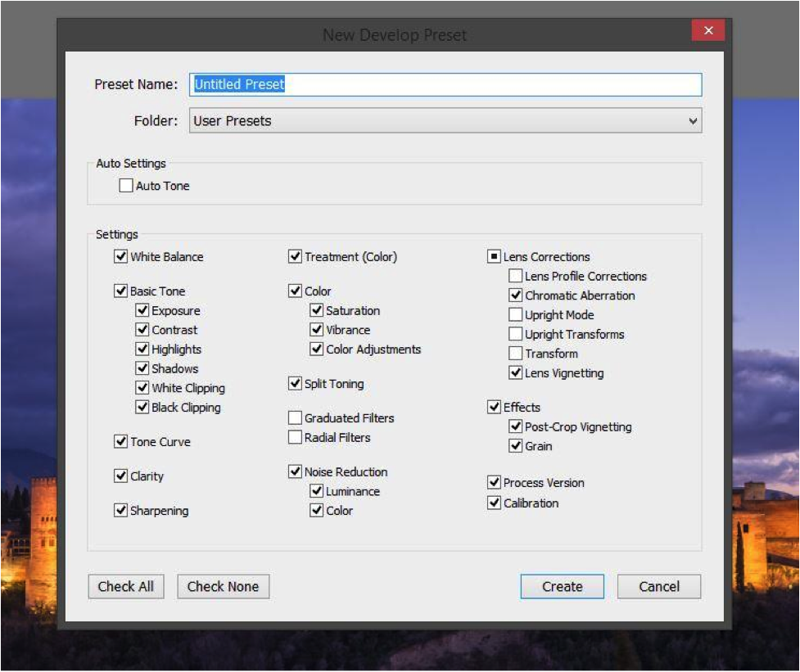Open the Folder dropdown showing User Presets
Viewport: 800px width, 672px height.
(445, 121)
